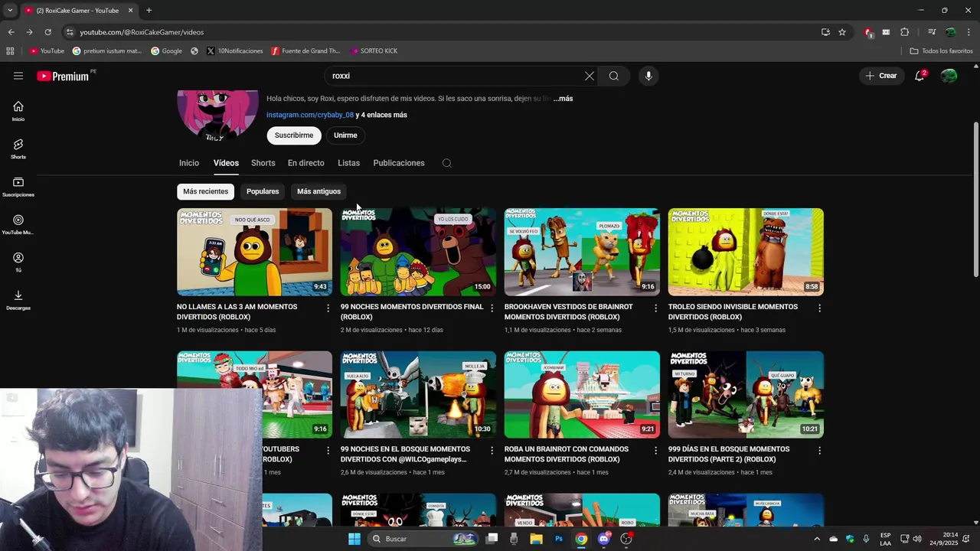Viewport: 980px width, 551px height.
Task: Search within the channel magnifier icon
Action: [x=447, y=163]
